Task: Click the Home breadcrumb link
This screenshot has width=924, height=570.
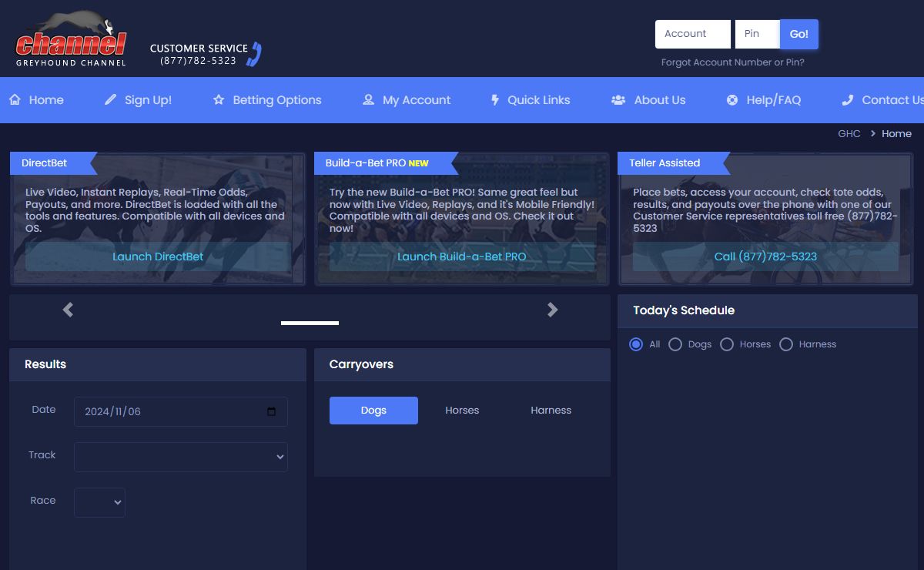Action: [896, 134]
